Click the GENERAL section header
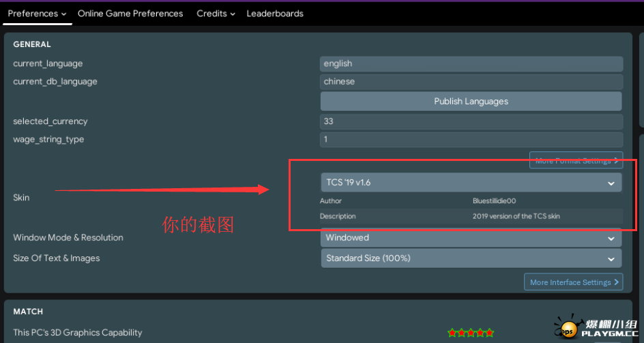This screenshot has height=343, width=644. 32,44
